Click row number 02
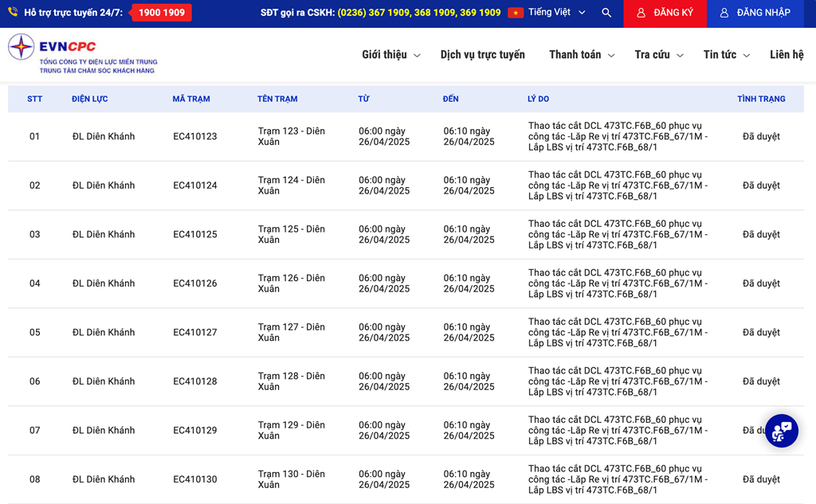This screenshot has width=816, height=504. click(x=34, y=186)
